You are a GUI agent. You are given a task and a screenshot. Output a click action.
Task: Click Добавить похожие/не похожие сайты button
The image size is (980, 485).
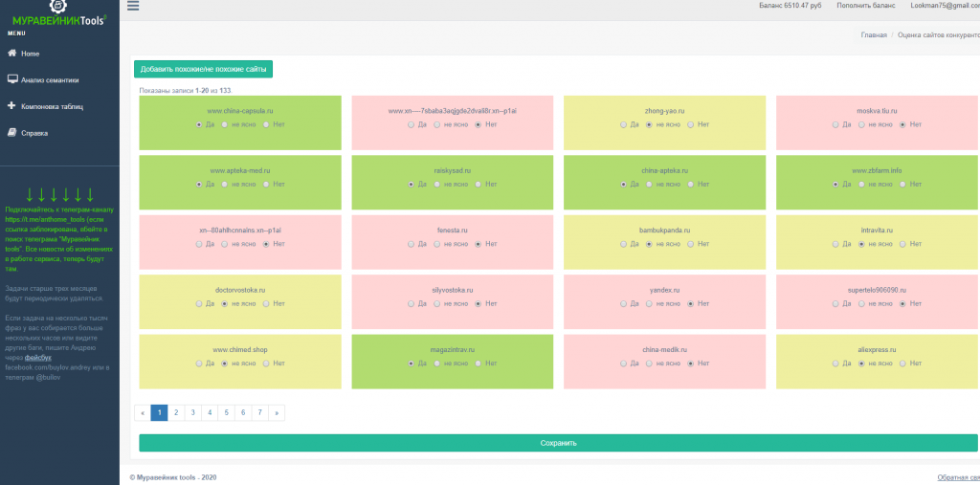click(x=203, y=70)
